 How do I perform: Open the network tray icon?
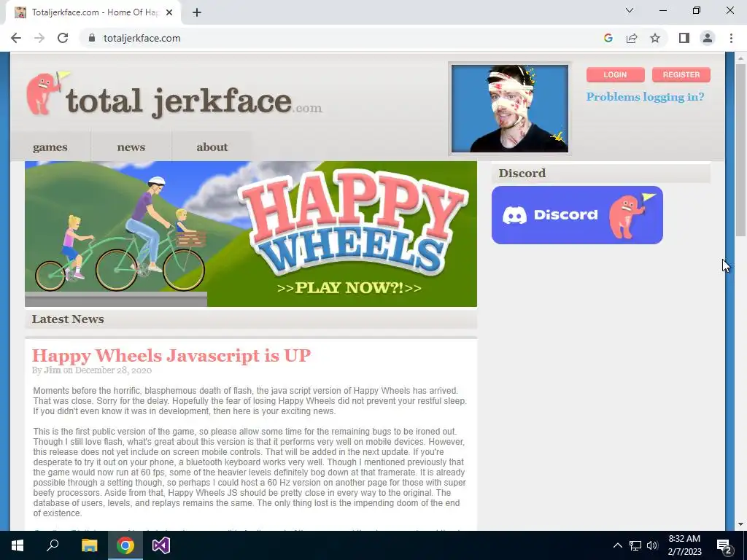[635, 545]
